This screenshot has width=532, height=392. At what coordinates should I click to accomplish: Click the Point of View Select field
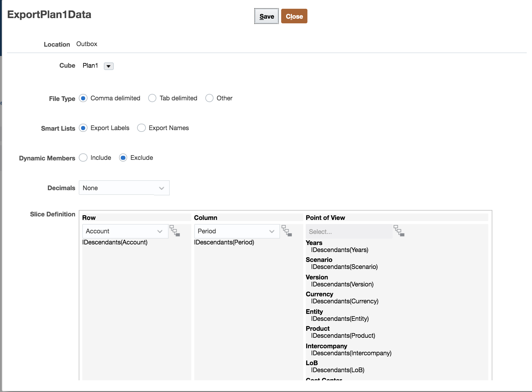pyautogui.click(x=349, y=232)
